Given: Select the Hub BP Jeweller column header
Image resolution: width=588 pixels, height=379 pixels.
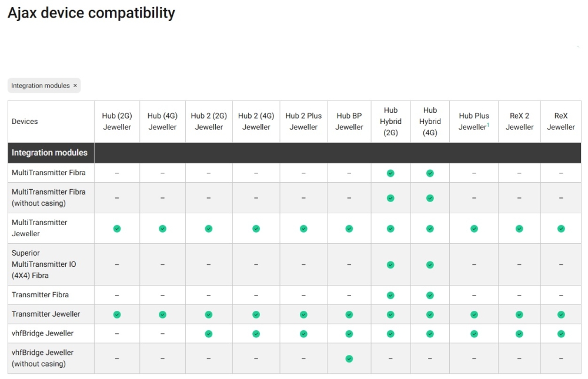Looking at the screenshot, I should point(349,122).
